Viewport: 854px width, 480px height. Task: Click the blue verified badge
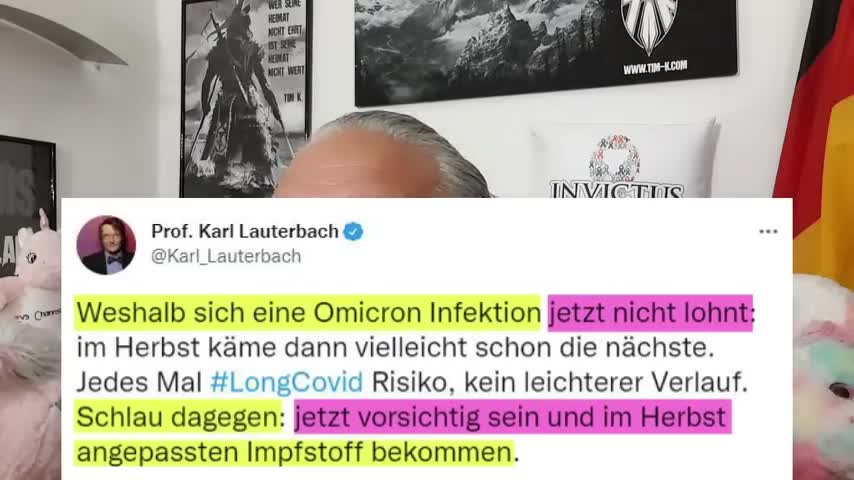[x=353, y=232]
